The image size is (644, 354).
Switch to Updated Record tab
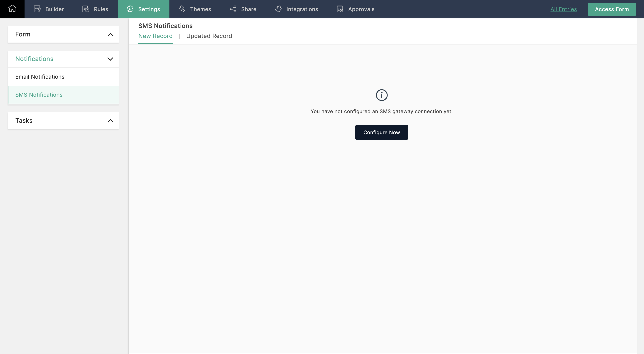pos(209,36)
